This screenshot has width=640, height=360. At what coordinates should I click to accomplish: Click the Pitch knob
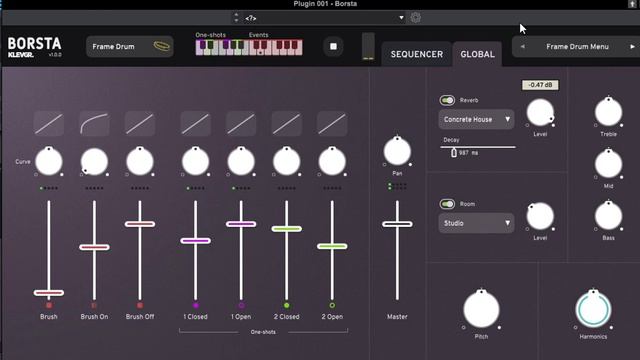(x=481, y=309)
